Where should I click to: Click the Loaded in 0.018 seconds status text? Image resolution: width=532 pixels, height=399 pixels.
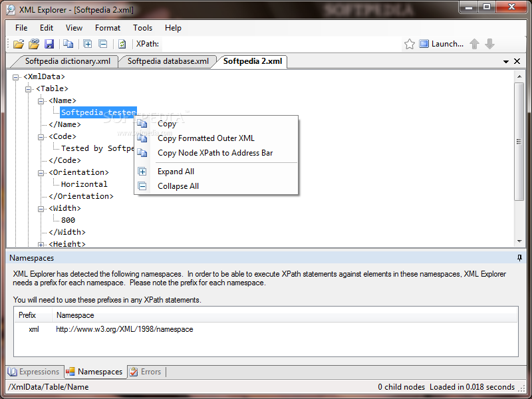[472, 387]
